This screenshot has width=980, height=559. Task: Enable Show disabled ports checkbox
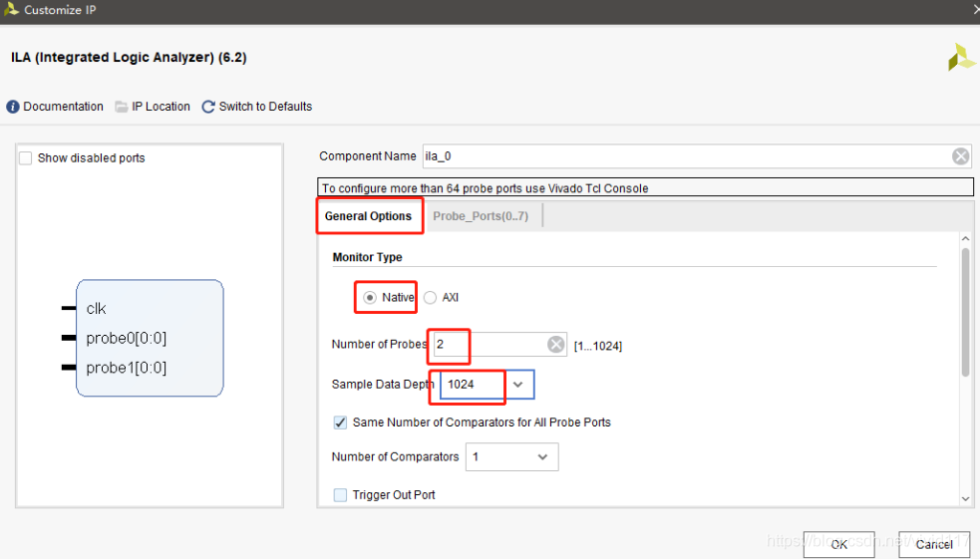point(26,158)
